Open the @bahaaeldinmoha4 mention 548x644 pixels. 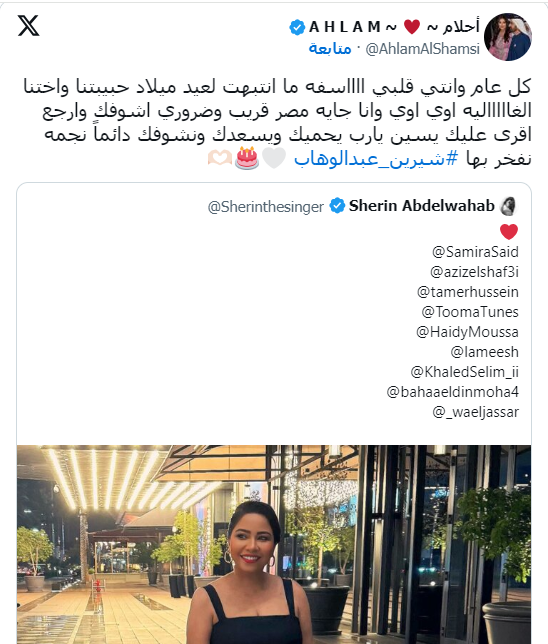[x=452, y=392]
